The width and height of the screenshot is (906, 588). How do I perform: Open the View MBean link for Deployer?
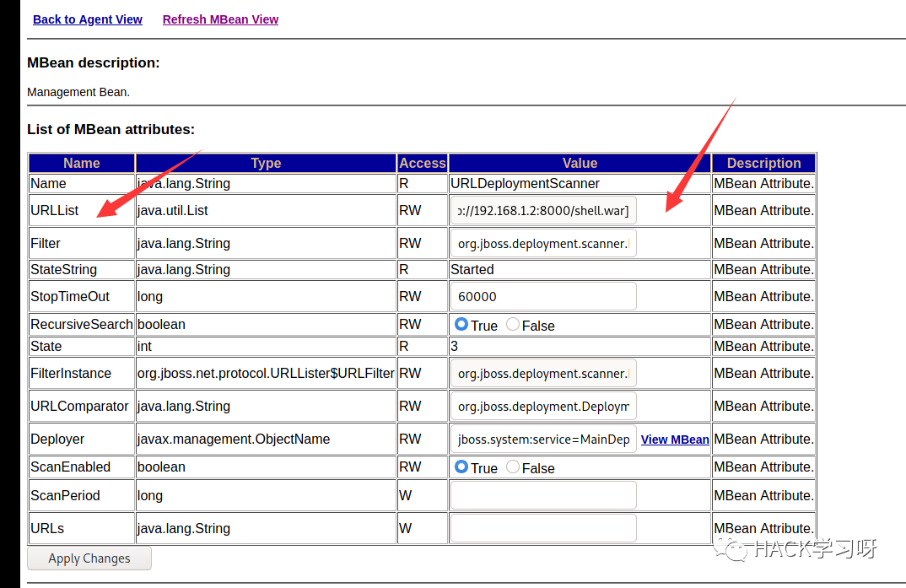[675, 440]
